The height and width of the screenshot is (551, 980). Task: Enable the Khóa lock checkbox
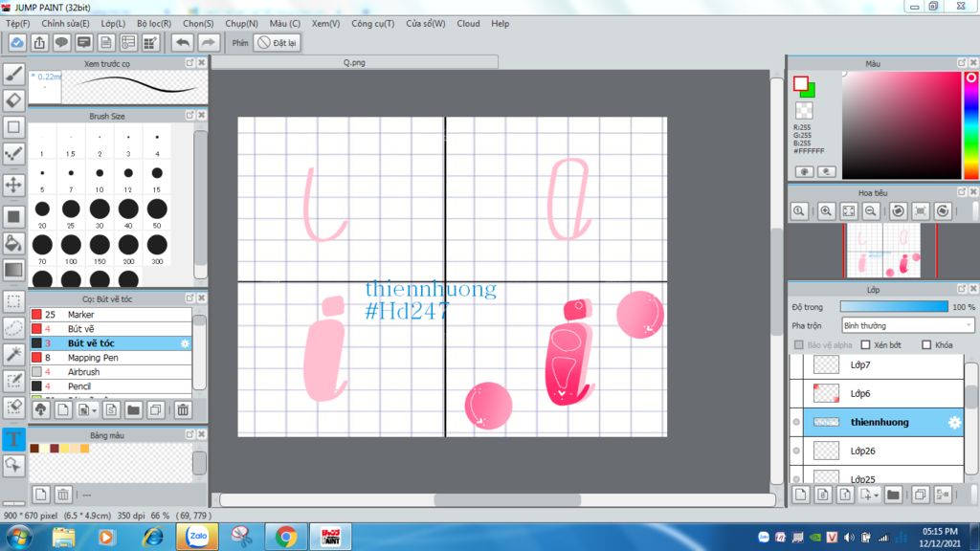pos(926,344)
